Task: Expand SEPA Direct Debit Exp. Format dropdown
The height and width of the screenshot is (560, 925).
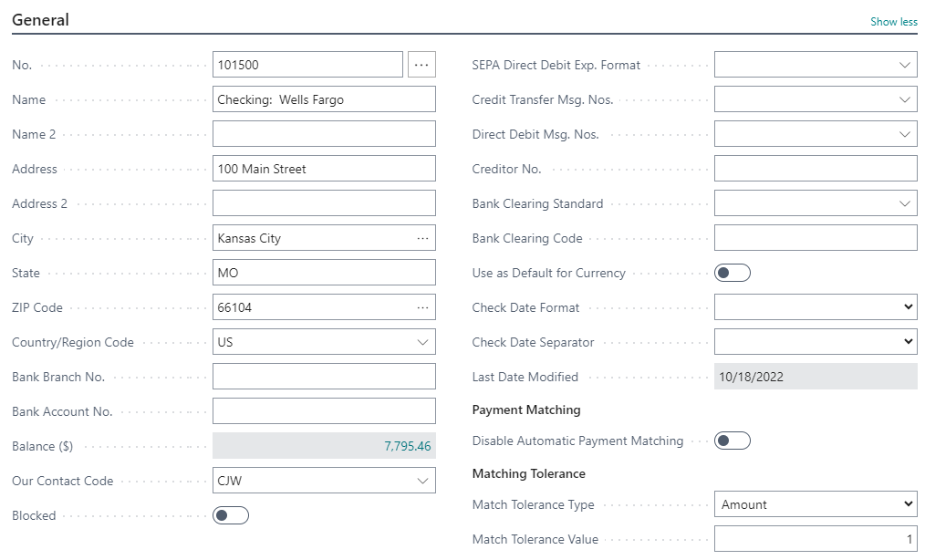Action: (x=904, y=65)
